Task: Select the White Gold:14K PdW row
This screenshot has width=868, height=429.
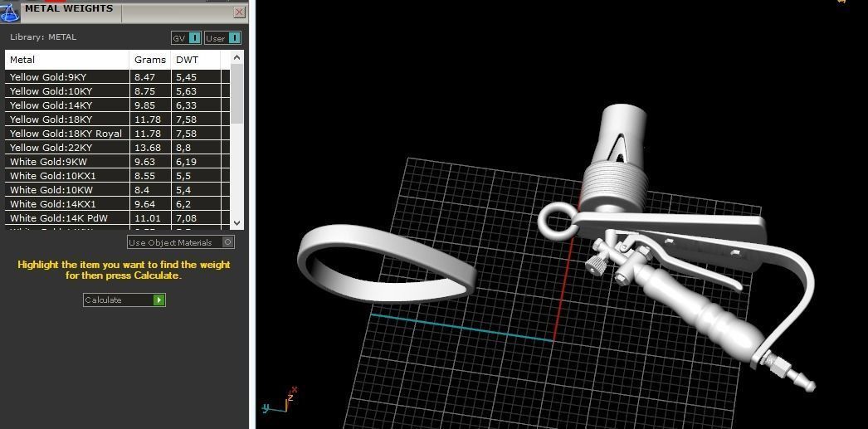Action: point(117,219)
